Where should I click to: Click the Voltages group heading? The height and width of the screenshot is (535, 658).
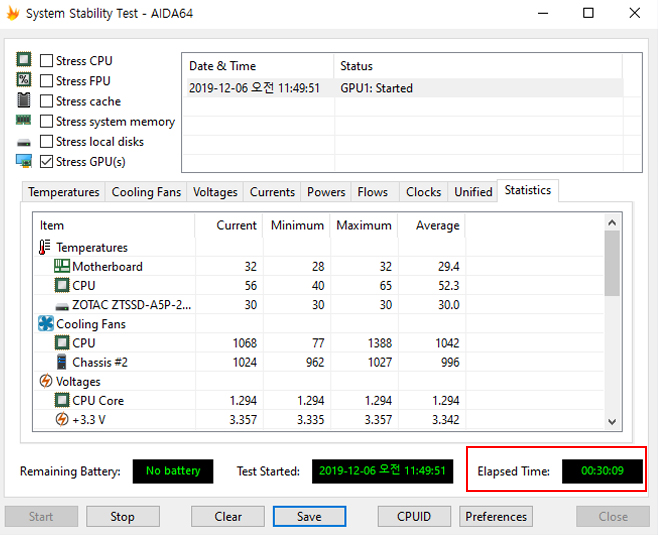coord(78,381)
